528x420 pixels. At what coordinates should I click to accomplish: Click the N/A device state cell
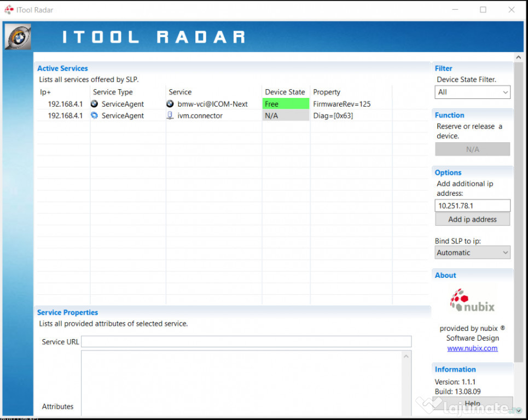tap(286, 115)
